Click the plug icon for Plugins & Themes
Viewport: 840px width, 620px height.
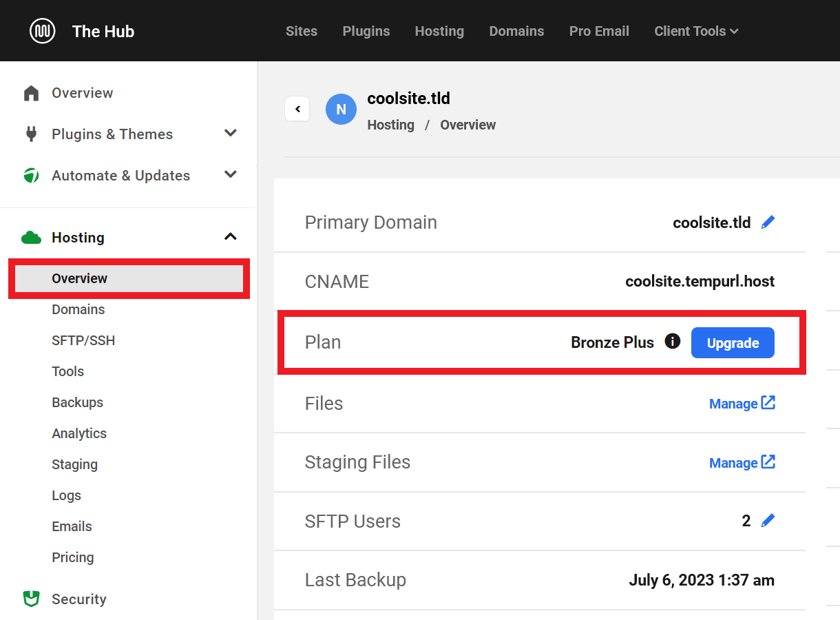[31, 134]
